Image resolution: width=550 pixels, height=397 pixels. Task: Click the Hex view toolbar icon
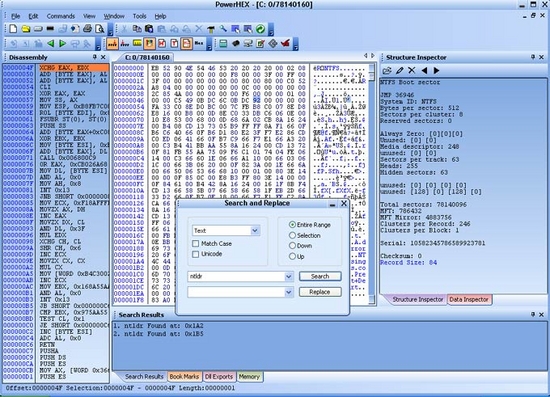point(199,43)
